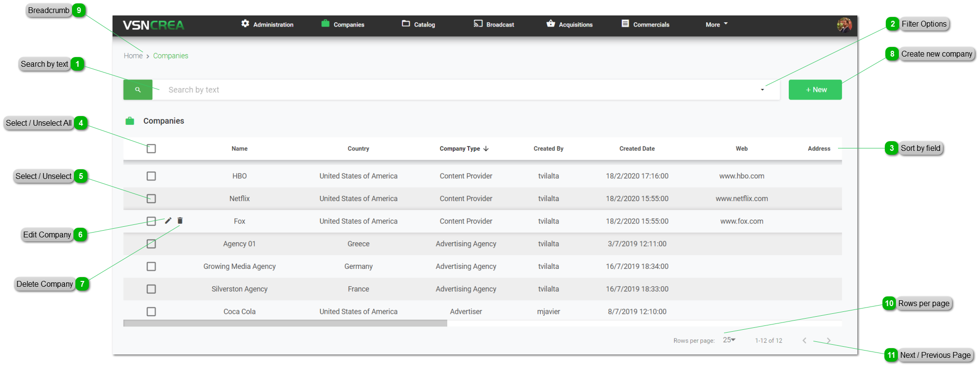Open the Administration menu
980x367 pixels.
tap(268, 25)
